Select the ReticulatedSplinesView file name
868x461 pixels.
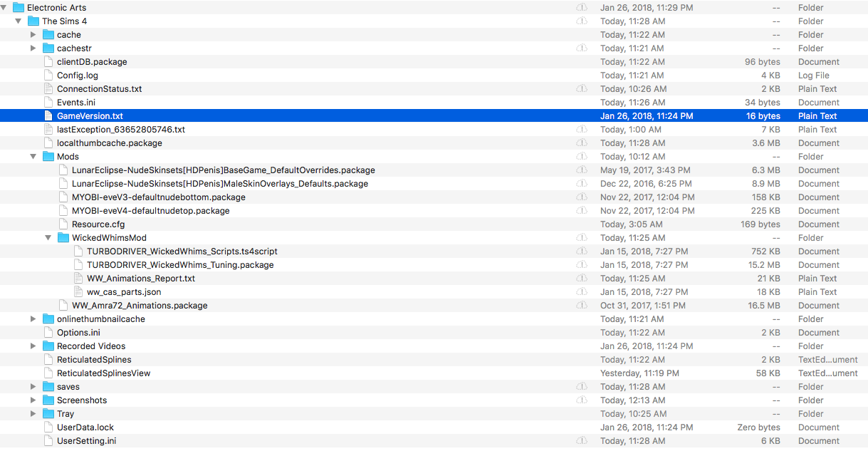pyautogui.click(x=104, y=373)
